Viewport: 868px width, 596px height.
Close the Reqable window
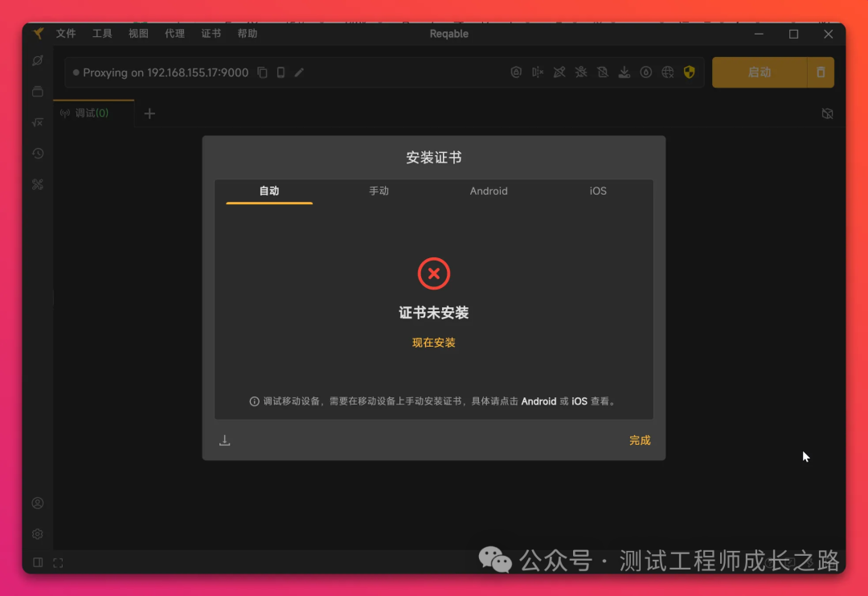click(x=828, y=34)
